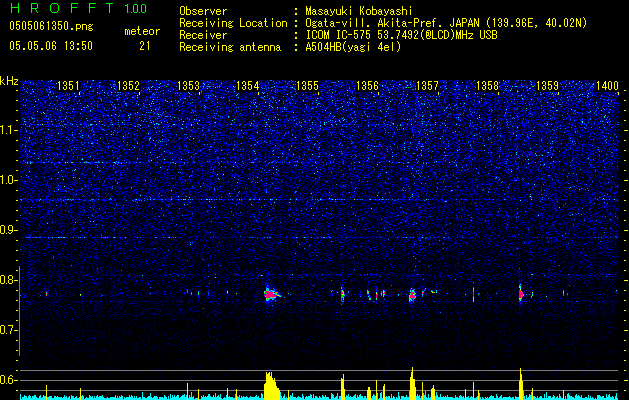Image resolution: width=629 pixels, height=400 pixels.
Task: Click frequency axis label 0.7
Action: point(9,330)
